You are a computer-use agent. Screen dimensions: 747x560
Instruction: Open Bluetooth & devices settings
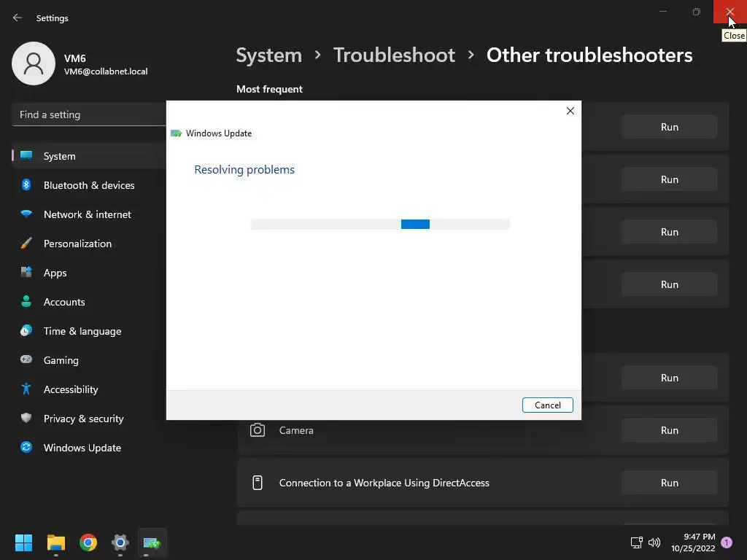[89, 184]
